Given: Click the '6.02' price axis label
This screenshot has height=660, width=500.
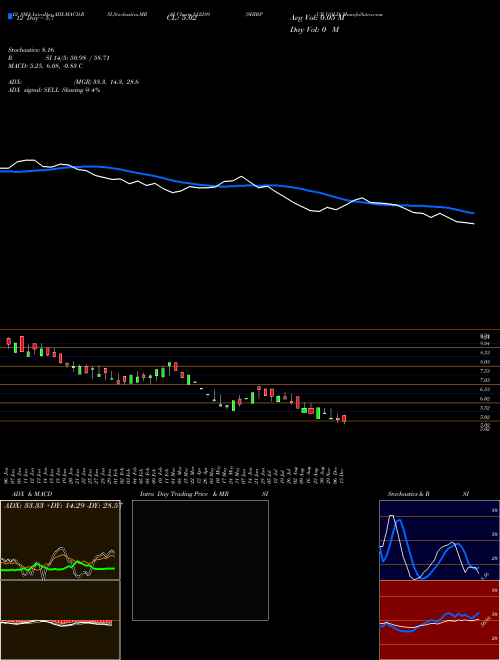Looking at the screenshot, I should 485,399.
